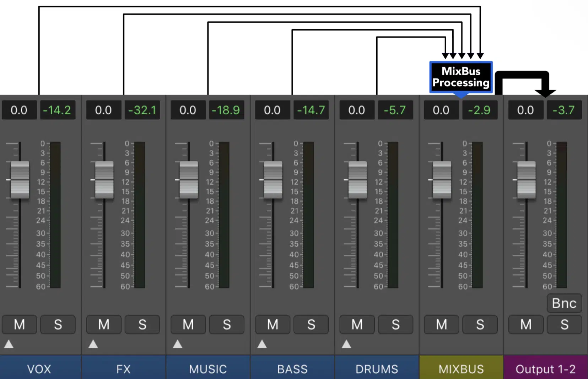588x379 pixels.
Task: Expand the DRUMS track stack triangle
Action: 346,344
